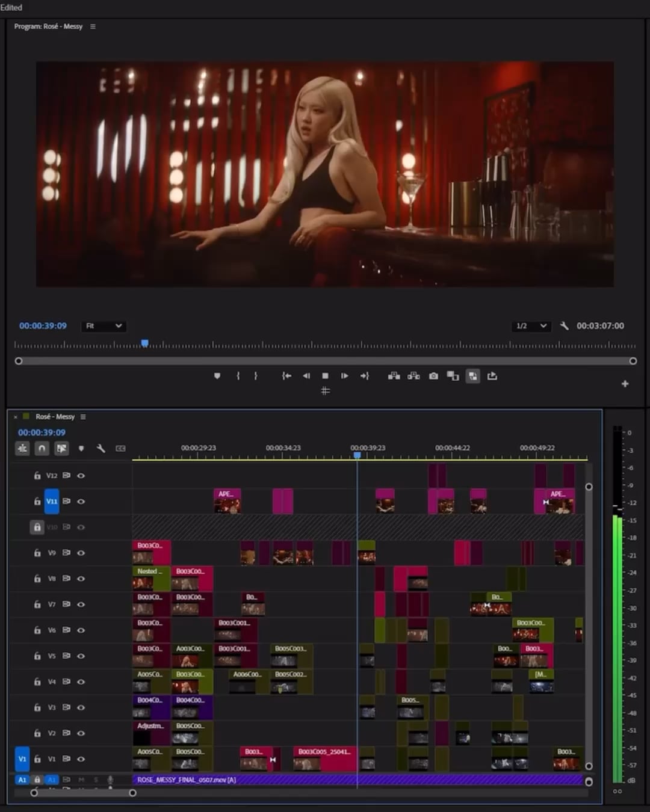
Task: Toggle sync lock on V5
Action: [x=66, y=656]
